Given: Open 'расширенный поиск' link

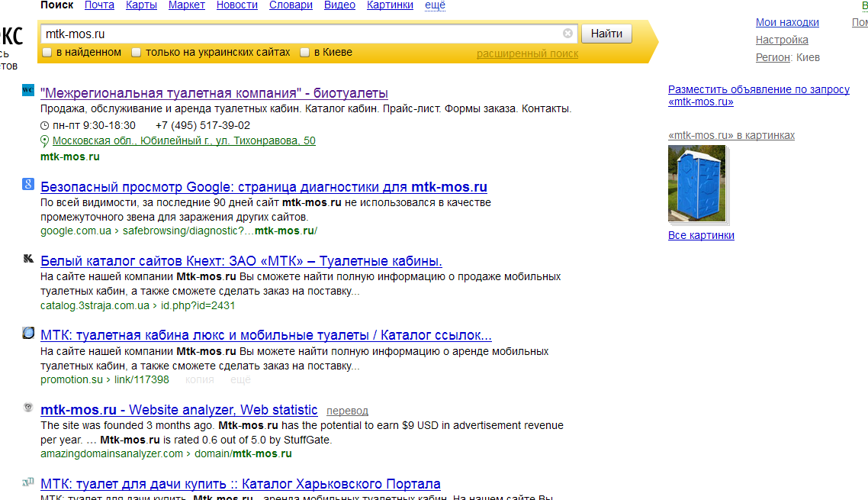Looking at the screenshot, I should point(528,53).
